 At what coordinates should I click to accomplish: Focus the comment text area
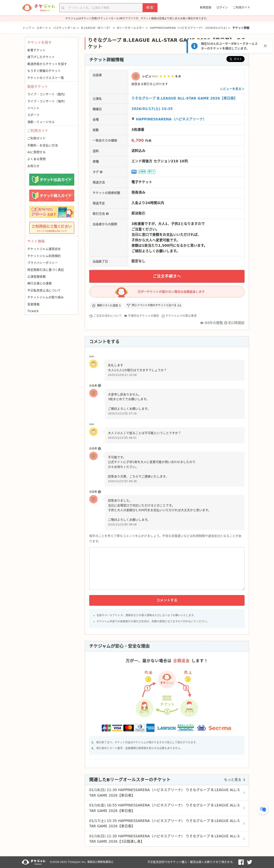point(167,568)
